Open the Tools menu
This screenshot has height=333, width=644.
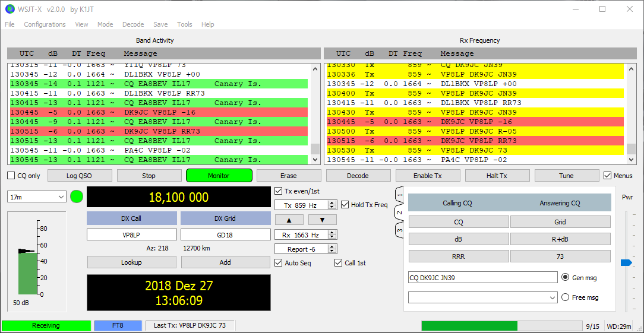tap(184, 24)
